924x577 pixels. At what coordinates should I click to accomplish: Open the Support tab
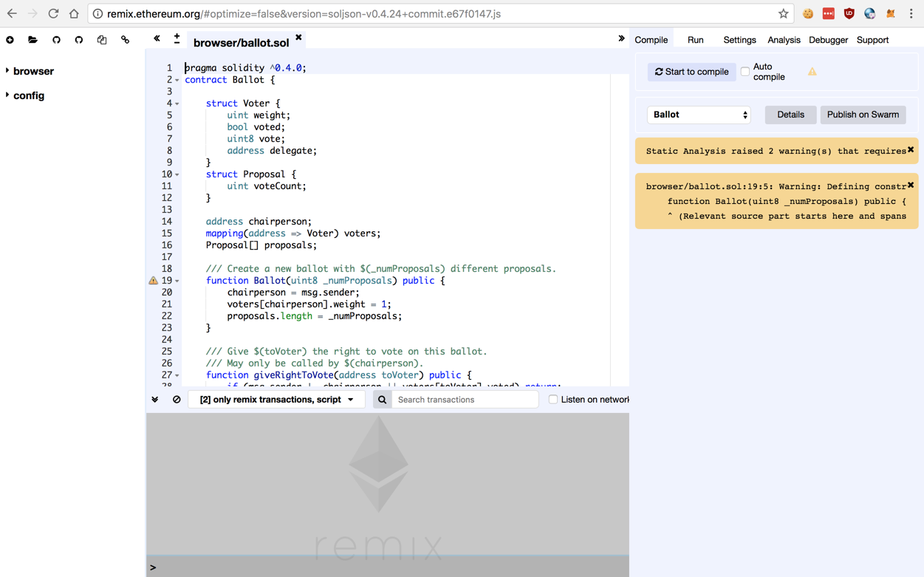(872, 40)
